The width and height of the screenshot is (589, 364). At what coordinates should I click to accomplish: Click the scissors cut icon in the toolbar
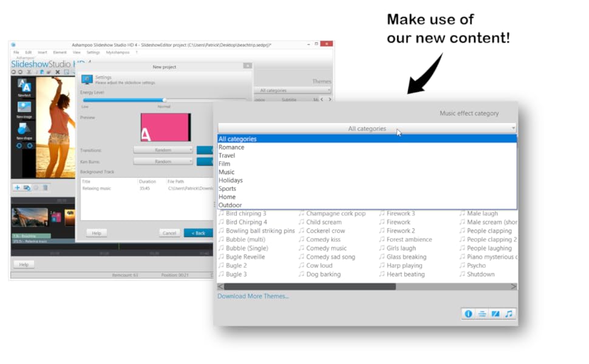point(29,72)
